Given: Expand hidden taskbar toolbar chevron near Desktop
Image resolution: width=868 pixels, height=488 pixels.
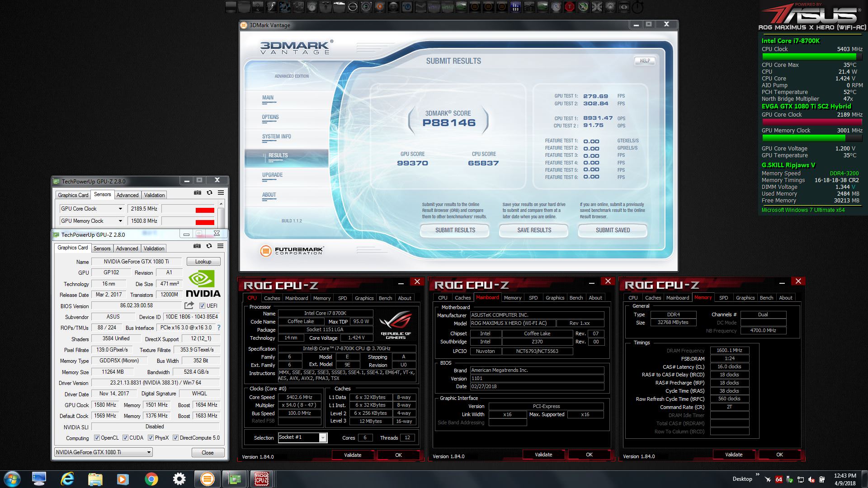Looking at the screenshot, I should tap(758, 474).
